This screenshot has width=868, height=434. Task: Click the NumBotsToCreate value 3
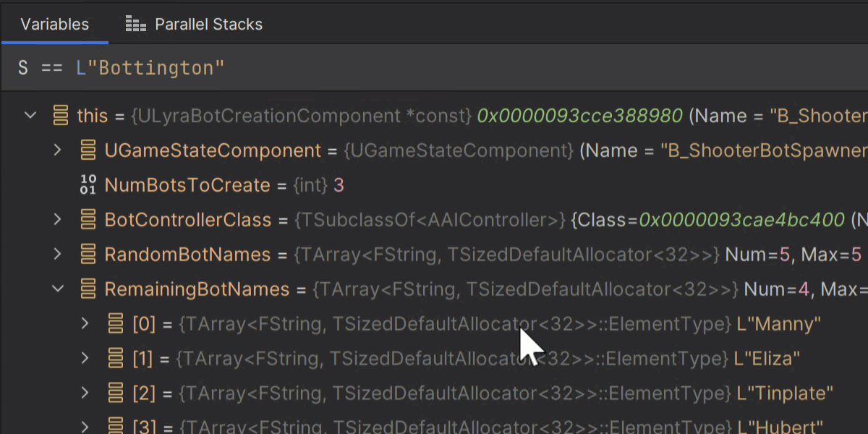[339, 185]
